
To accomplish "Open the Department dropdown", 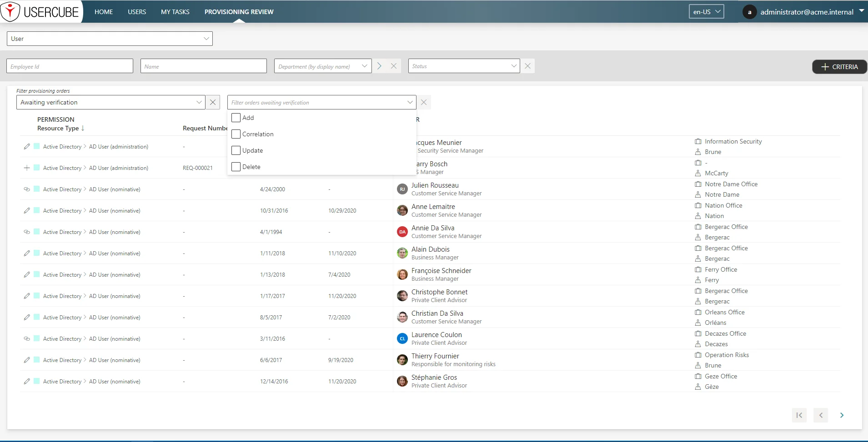I will pos(323,66).
